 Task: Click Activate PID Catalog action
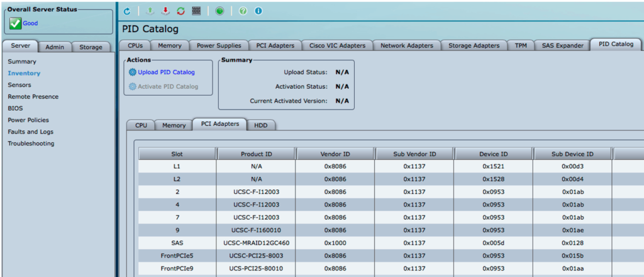167,86
